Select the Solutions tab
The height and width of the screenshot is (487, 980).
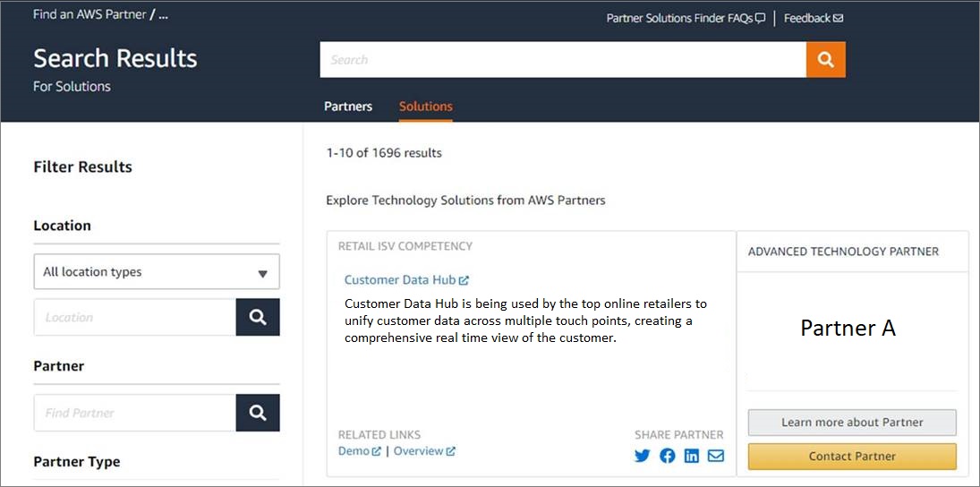[x=426, y=107]
